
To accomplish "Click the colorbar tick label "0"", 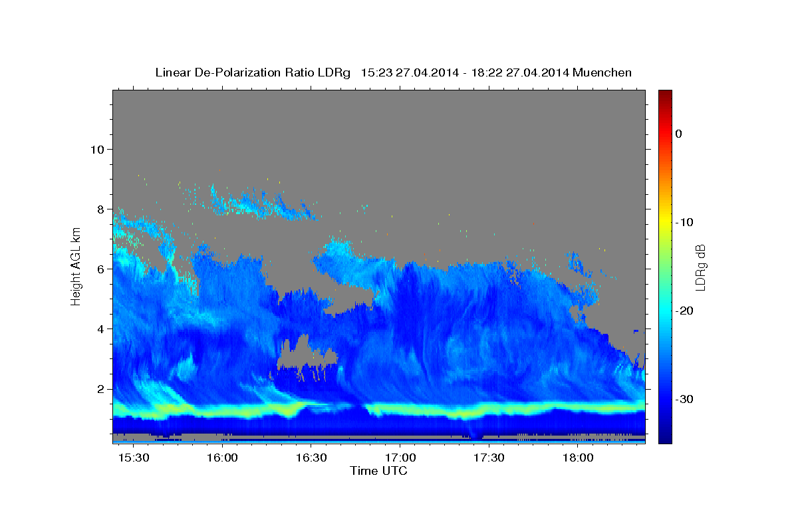I will (679, 134).
